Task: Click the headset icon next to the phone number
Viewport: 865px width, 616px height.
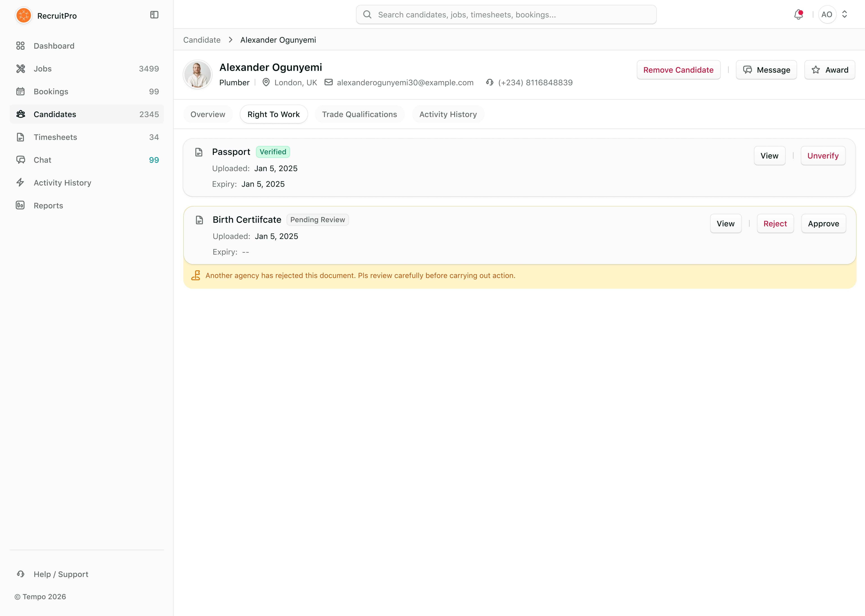Action: click(490, 82)
